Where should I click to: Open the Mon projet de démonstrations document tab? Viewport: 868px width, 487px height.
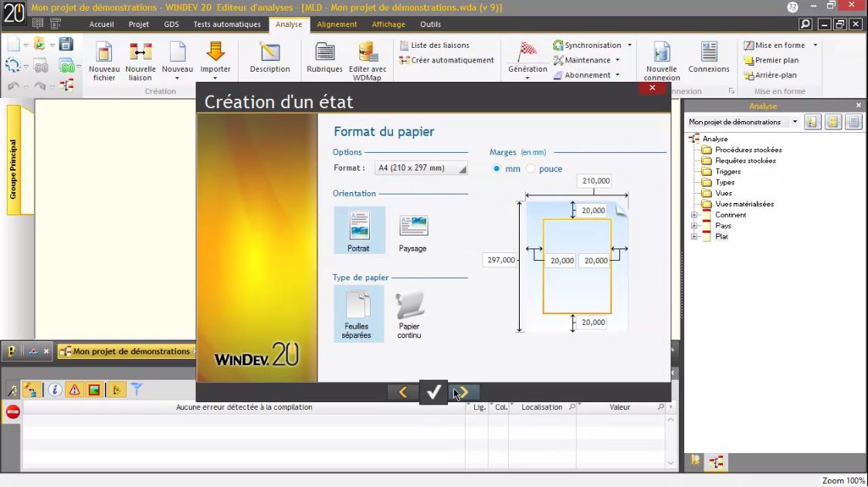[127, 351]
